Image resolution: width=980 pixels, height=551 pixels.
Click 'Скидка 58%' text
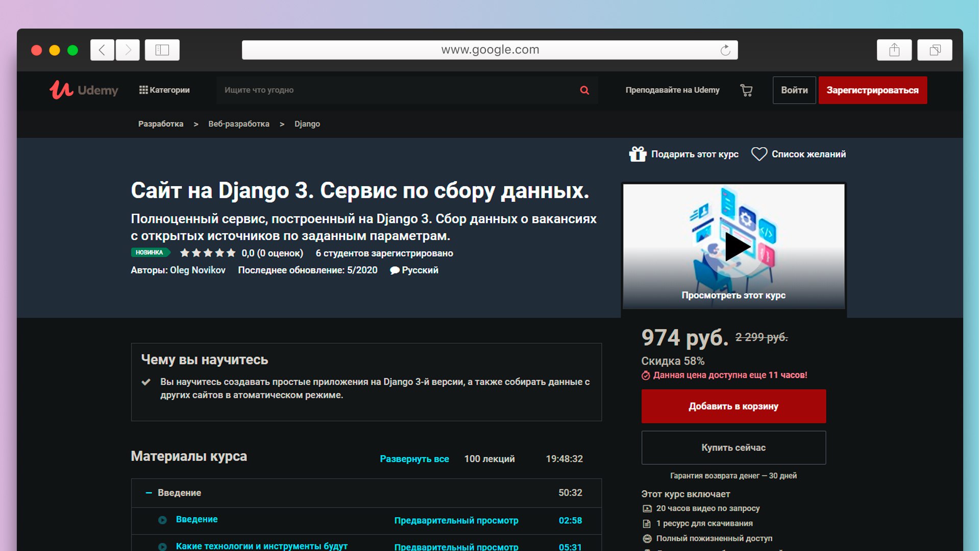click(673, 361)
